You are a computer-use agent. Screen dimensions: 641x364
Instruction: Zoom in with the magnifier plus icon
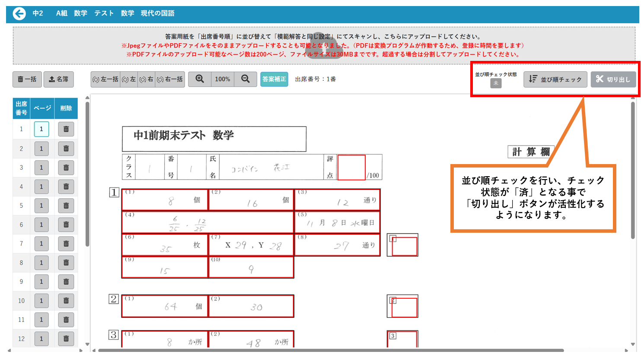point(200,79)
